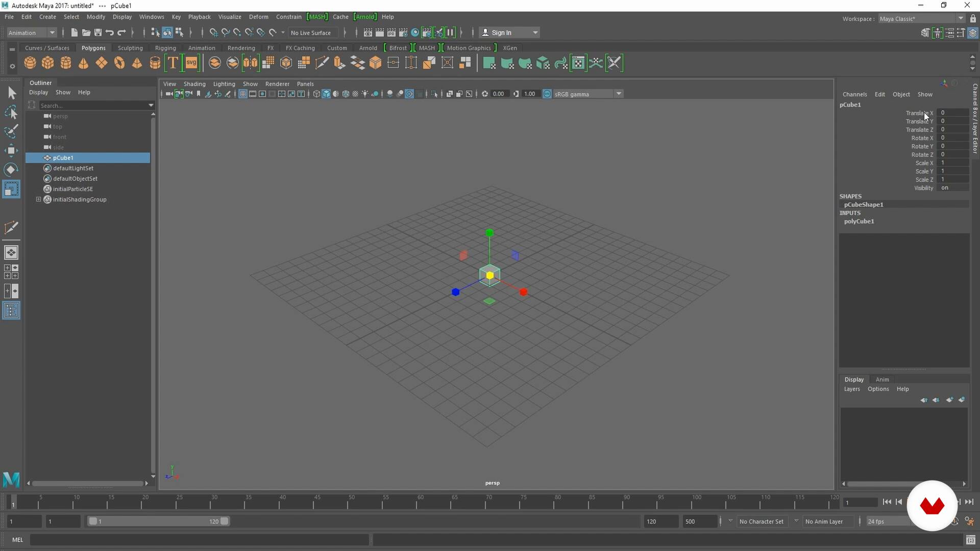The width and height of the screenshot is (980, 551).
Task: Switch to the Sculpting shelf tab
Action: click(x=130, y=48)
